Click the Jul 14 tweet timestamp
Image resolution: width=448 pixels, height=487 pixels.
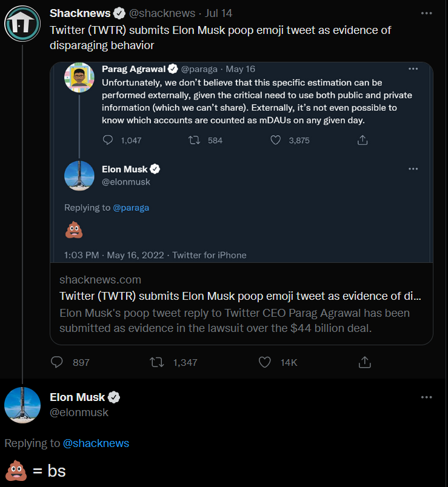pyautogui.click(x=218, y=13)
